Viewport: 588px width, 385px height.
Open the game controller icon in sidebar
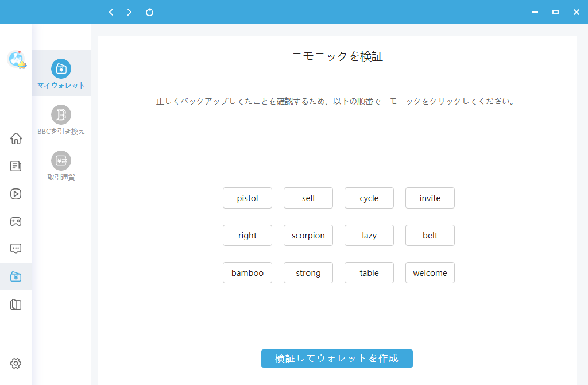16,221
